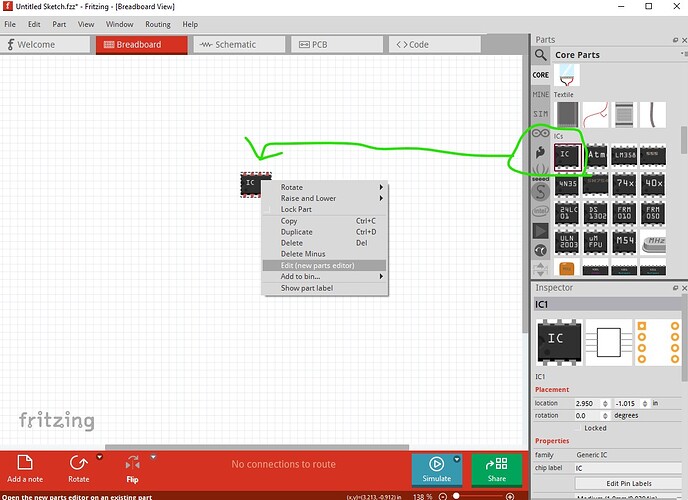Click the zoom in plus icon
This screenshot has width=688, height=500.
(x=510, y=496)
